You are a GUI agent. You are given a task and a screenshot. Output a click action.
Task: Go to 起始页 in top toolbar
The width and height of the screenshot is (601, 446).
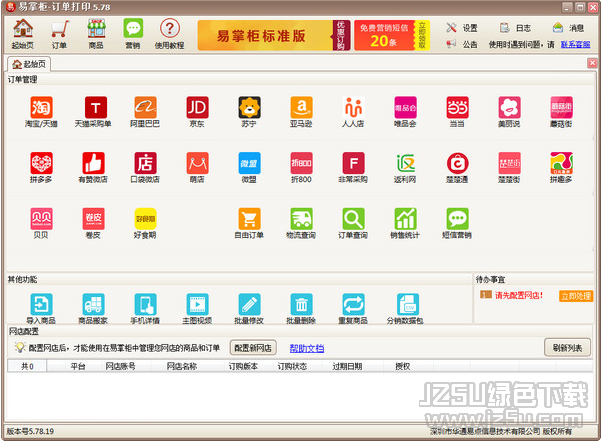(23, 34)
